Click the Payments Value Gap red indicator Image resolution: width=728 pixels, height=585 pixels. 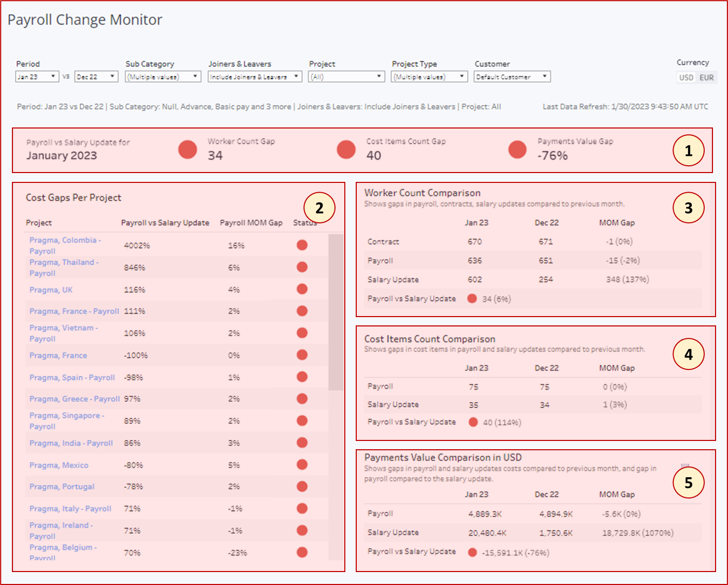[517, 149]
